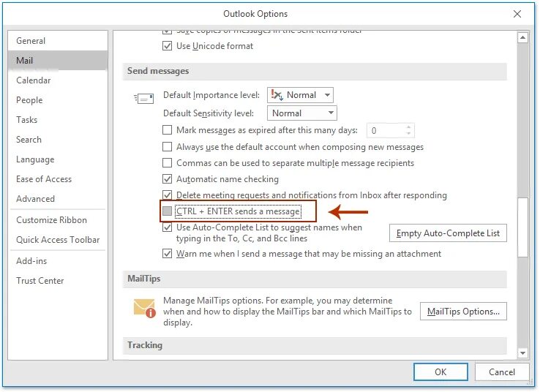540x392 pixels.
Task: Enable Mark messages as expired checkbox
Action: 167,130
